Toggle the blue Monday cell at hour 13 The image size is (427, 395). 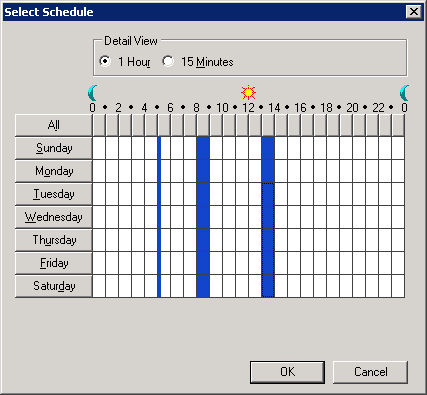(x=268, y=171)
